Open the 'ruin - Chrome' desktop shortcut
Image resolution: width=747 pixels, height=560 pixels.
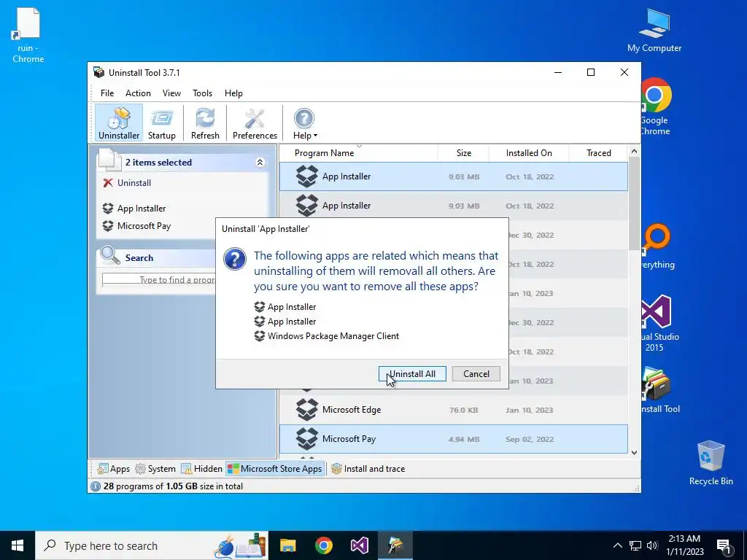28,35
